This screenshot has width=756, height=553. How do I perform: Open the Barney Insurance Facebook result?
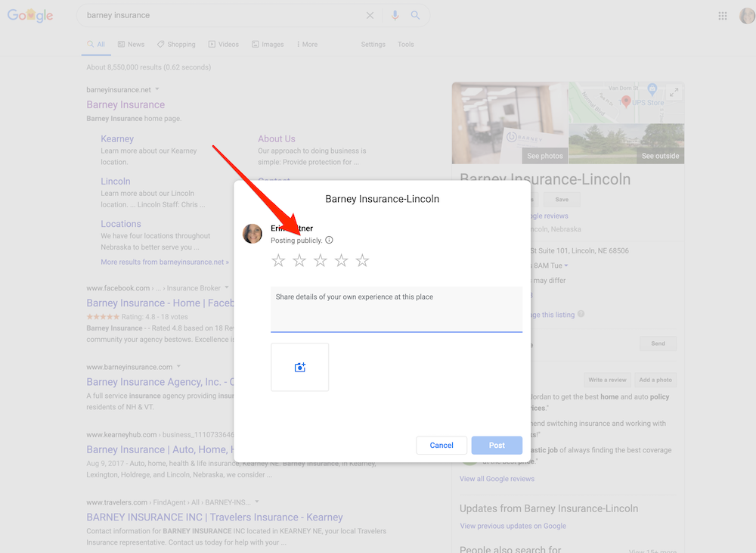[x=160, y=303]
